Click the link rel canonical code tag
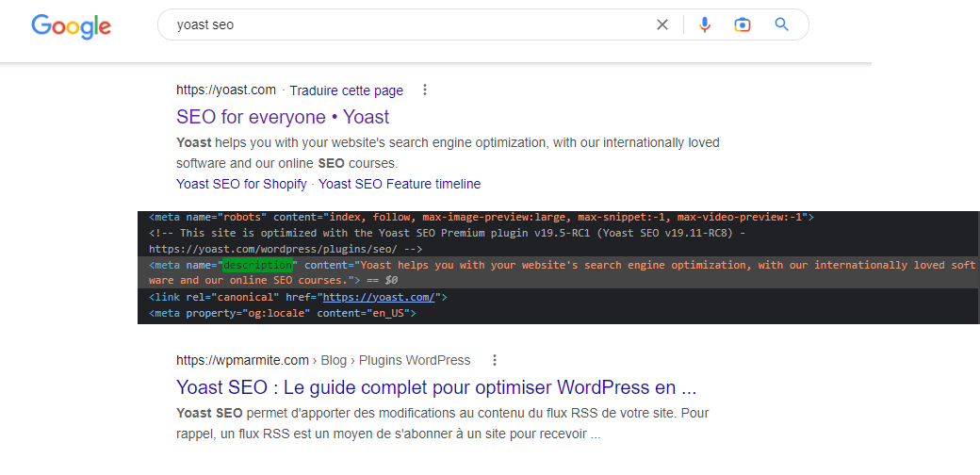This screenshot has height=475, width=980. (298, 297)
